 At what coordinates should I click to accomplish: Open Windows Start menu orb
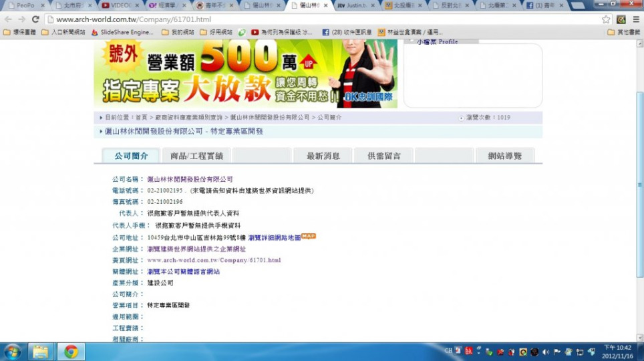(x=12, y=351)
